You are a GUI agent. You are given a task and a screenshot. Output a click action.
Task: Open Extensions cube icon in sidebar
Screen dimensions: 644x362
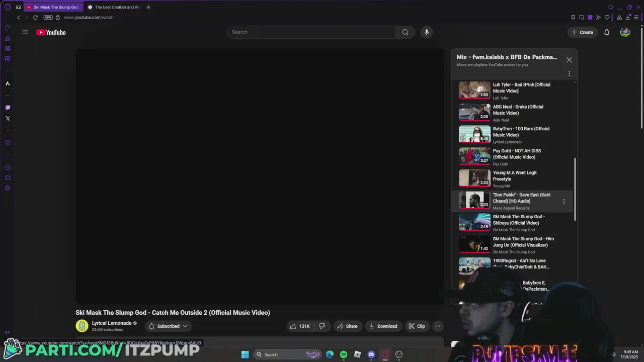coord(8,178)
